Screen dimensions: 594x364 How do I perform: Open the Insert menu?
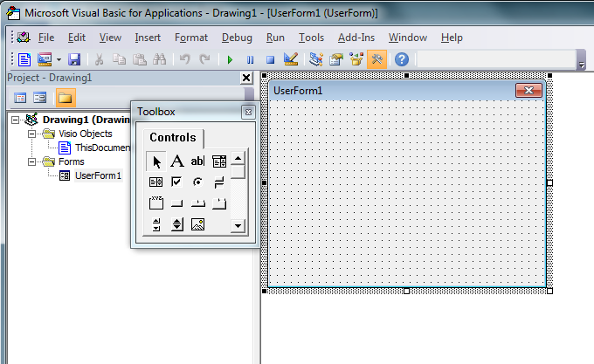(148, 38)
